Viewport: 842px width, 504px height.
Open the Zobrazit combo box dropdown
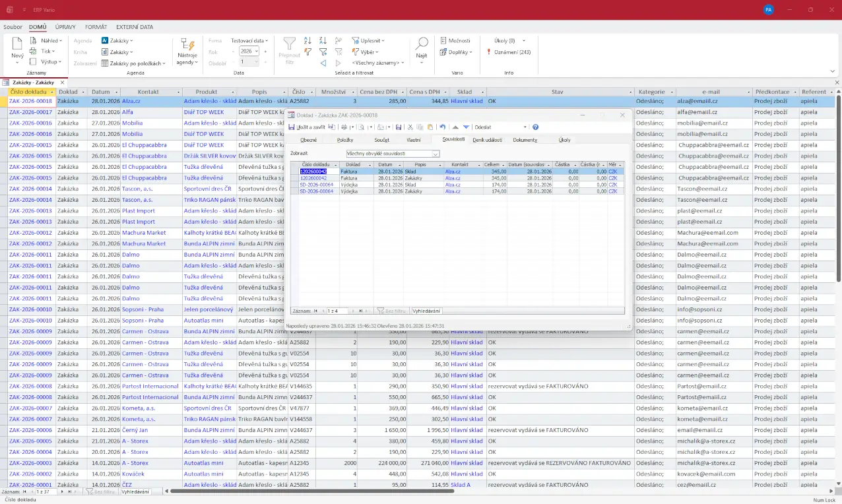(x=436, y=154)
